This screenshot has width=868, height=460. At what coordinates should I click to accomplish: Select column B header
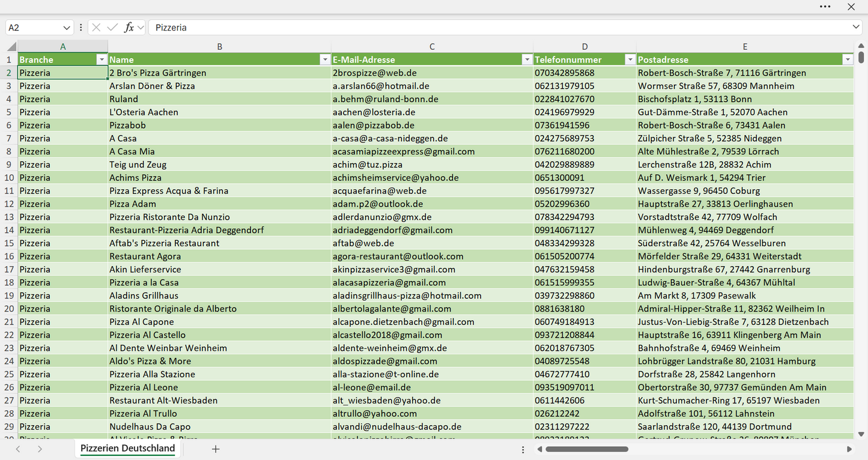point(220,46)
